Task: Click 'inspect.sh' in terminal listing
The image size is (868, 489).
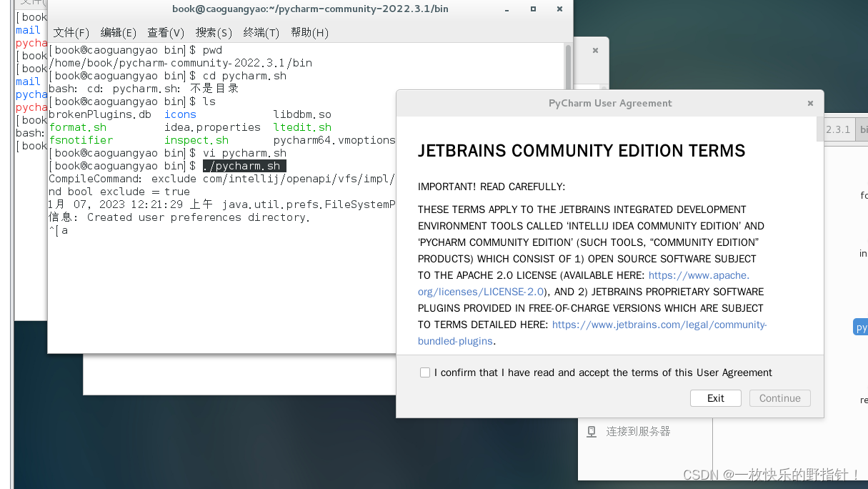Action: pos(196,140)
